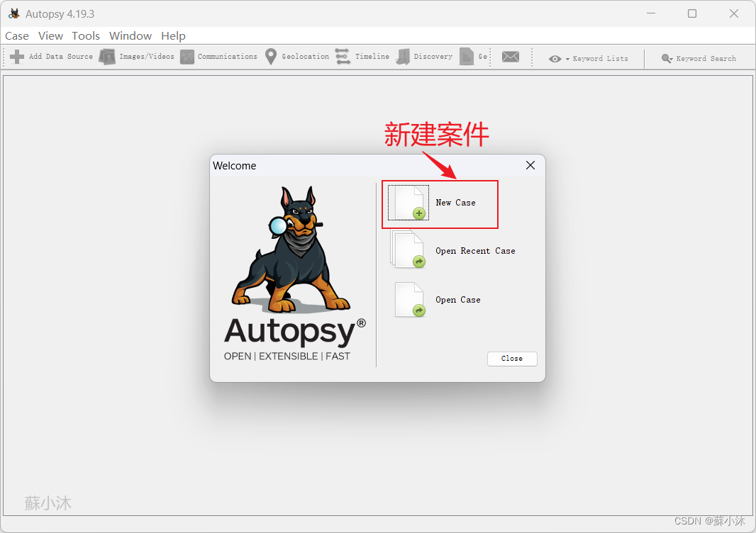Dismiss the Welcome dialog with its X
This screenshot has width=756, height=533.
click(530, 165)
